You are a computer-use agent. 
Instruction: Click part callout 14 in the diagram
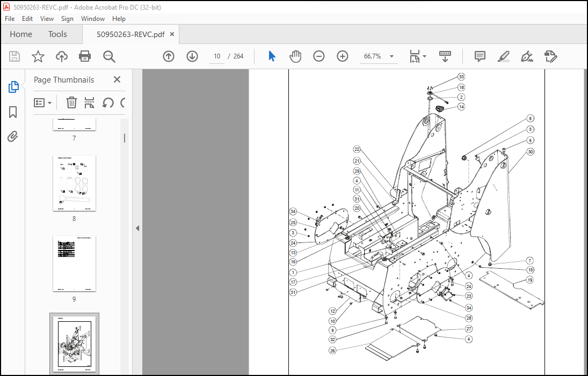point(461,107)
